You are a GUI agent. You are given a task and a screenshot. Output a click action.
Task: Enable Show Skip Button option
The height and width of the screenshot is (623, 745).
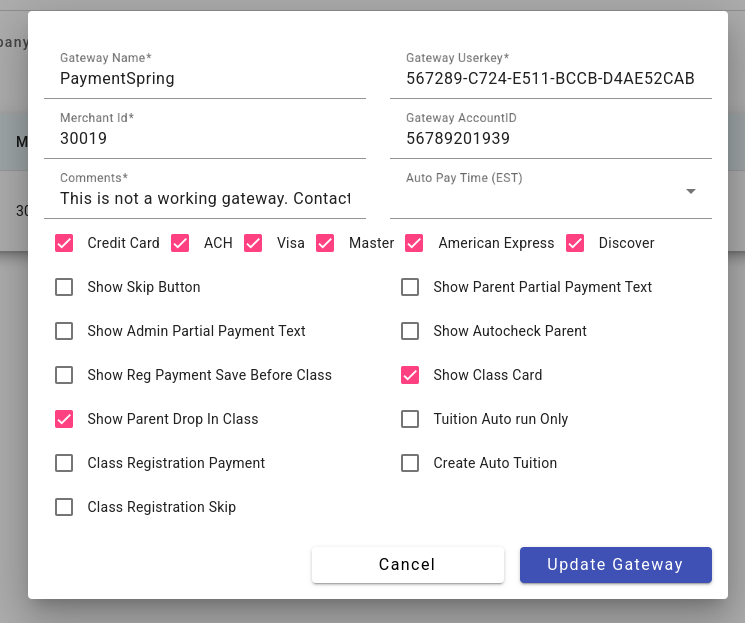(64, 287)
